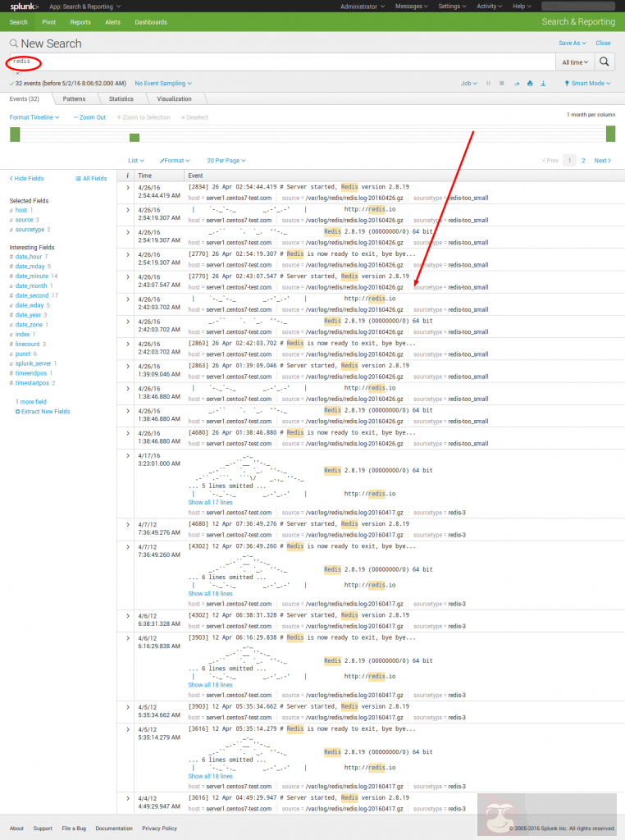Image resolution: width=625 pixels, height=840 pixels.
Task: Expand the 4/17/16 3:23:01.000 AM event
Action: tap(128, 456)
